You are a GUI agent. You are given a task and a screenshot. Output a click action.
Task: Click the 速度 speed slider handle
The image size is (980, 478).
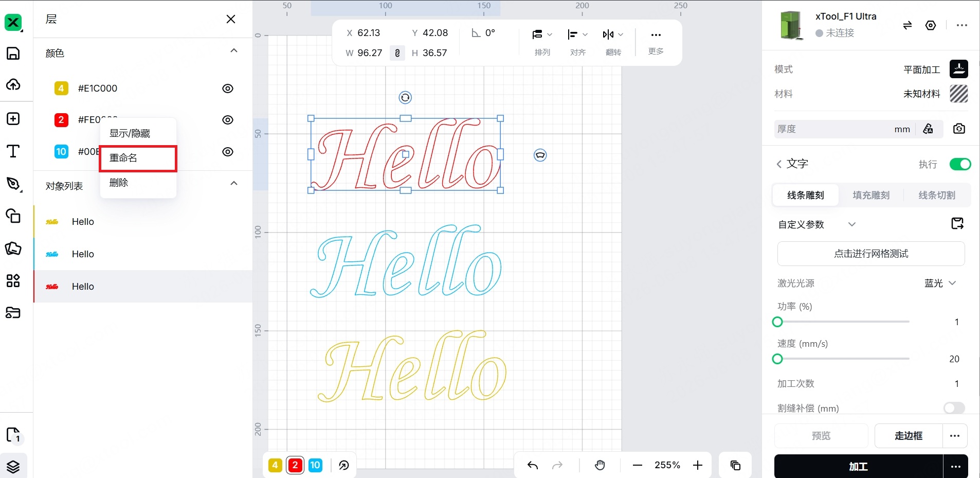coord(777,359)
